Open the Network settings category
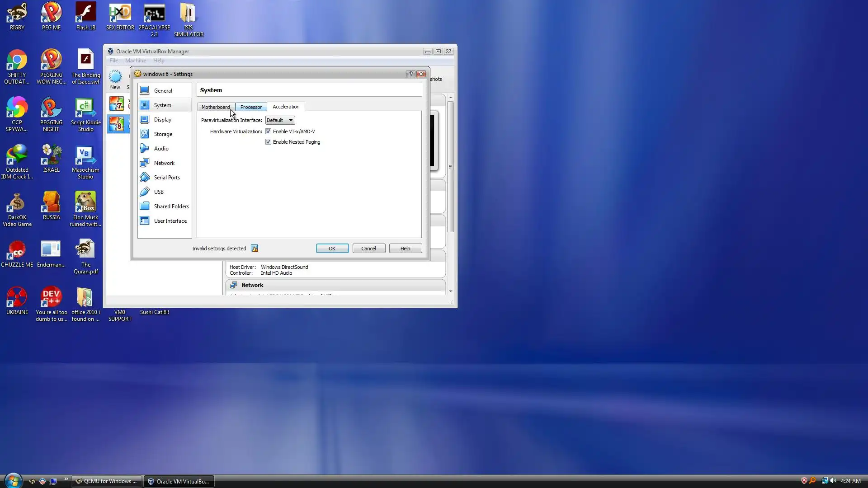Viewport: 868px width, 488px height. coord(164,163)
